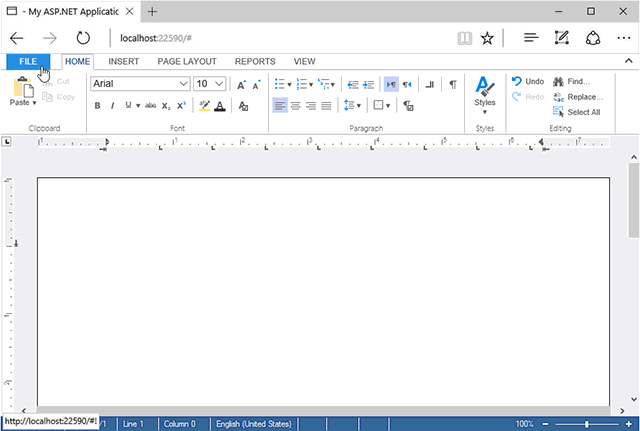Open the REPORTS tab
The width and height of the screenshot is (640, 431).
coord(255,62)
